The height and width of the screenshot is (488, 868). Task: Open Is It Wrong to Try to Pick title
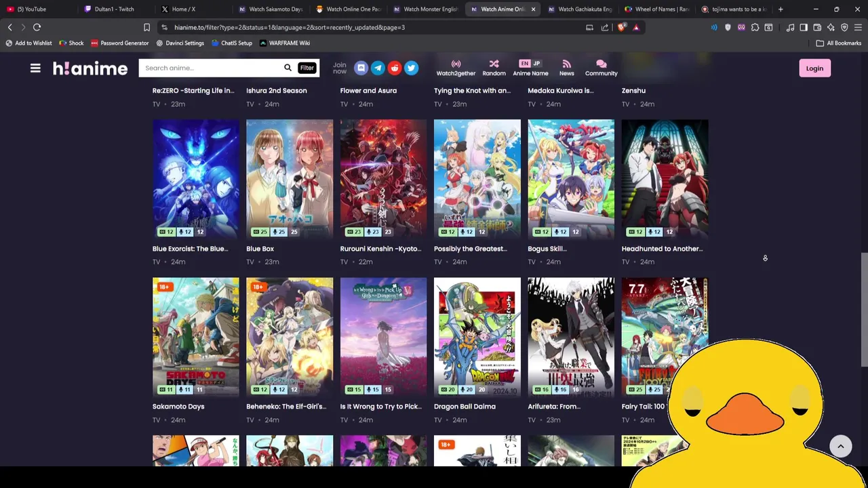pyautogui.click(x=380, y=407)
